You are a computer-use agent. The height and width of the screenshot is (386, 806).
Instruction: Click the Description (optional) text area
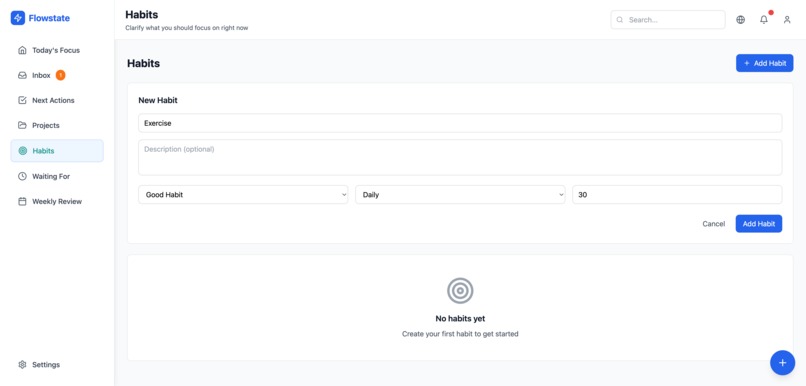[x=460, y=157]
